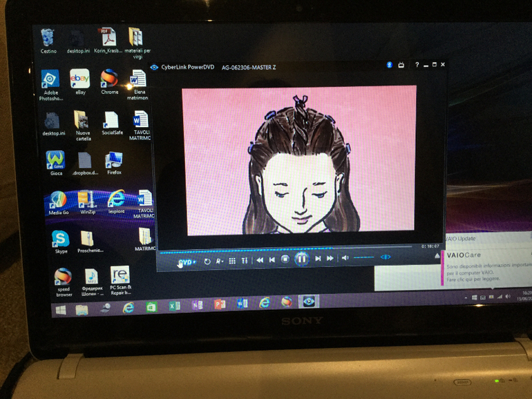This screenshot has height=399, width=532.
Task: Skip to the next chapter
Action: click(x=318, y=259)
